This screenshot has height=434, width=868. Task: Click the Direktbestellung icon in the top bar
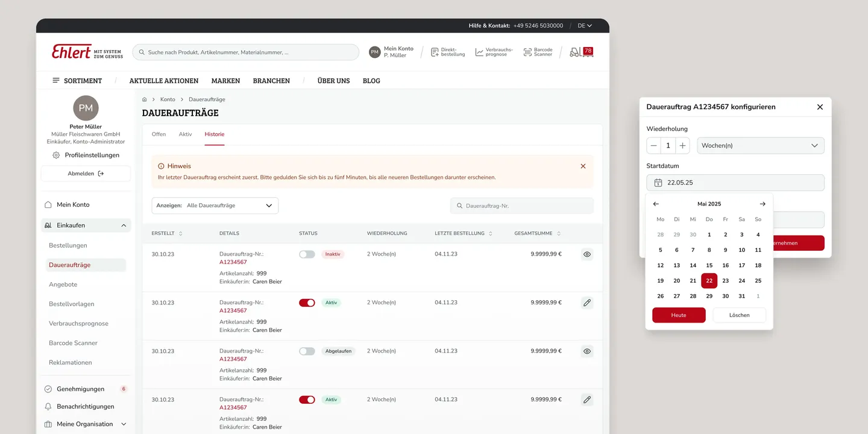click(435, 52)
